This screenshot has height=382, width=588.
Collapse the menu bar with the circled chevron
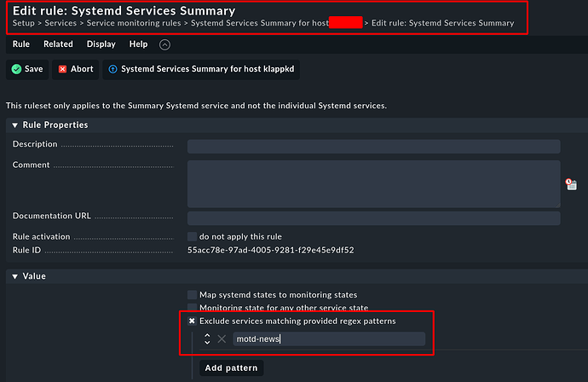pos(164,44)
